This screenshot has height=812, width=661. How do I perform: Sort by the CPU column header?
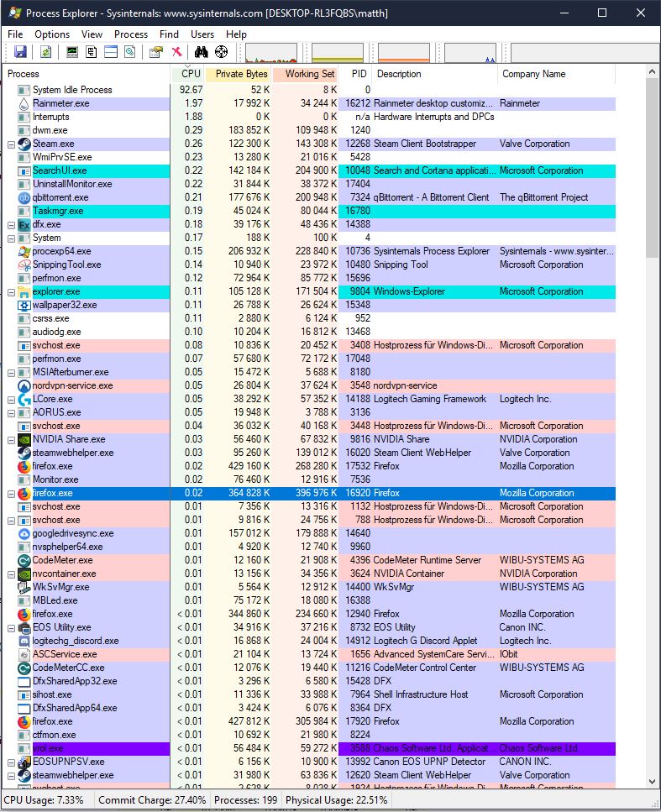pos(187,74)
